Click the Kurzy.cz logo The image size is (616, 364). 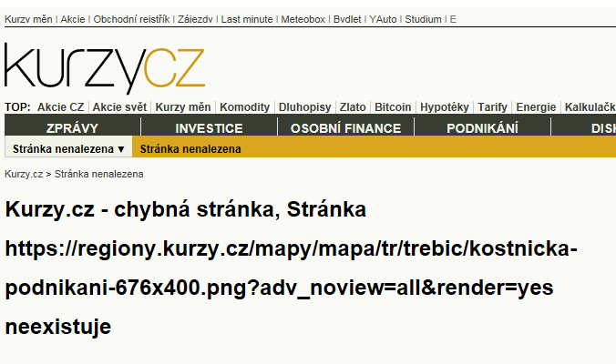105,68
